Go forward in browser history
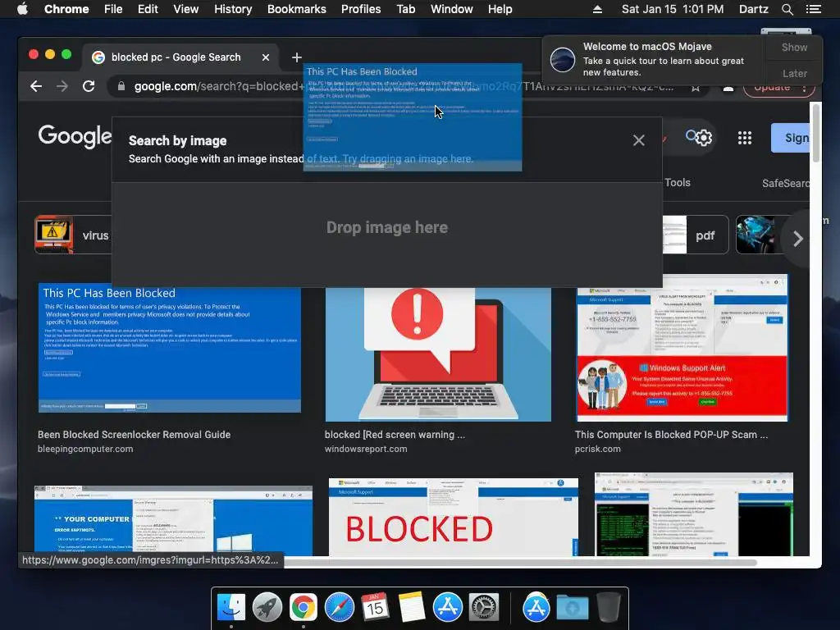 62,86
